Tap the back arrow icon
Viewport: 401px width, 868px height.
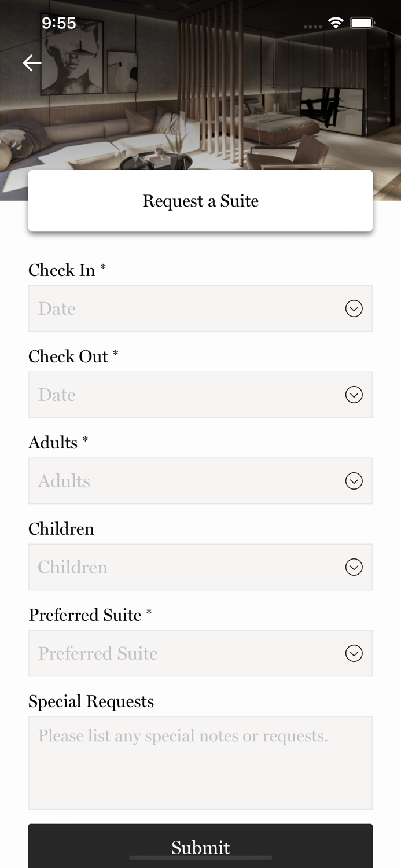pos(32,62)
